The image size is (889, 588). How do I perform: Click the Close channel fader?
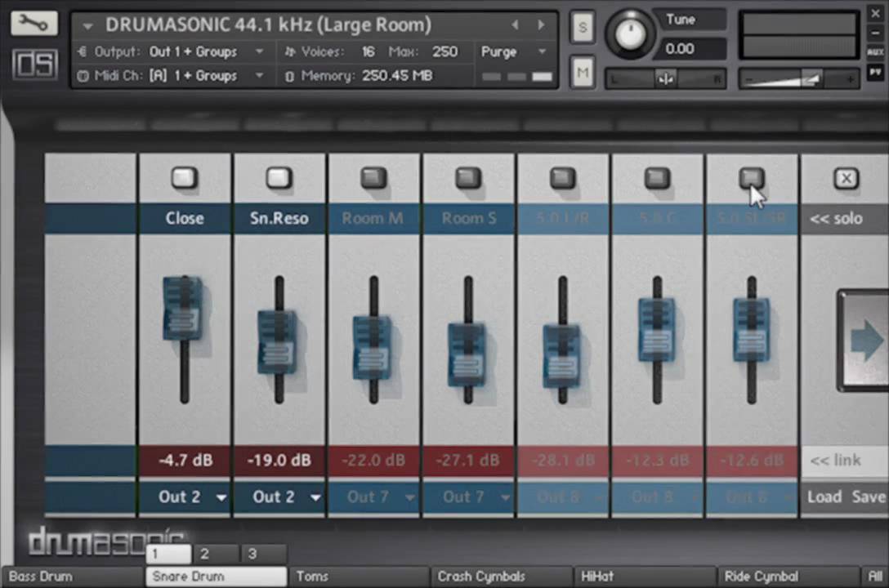[183, 309]
